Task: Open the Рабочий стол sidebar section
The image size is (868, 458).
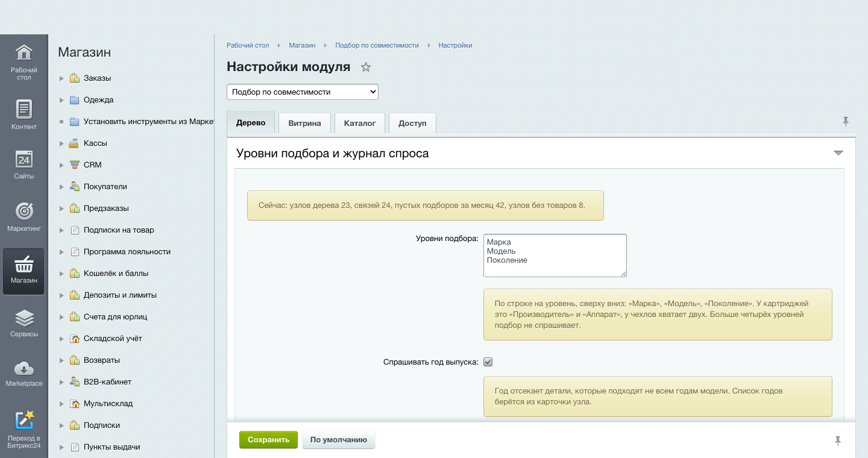Action: [x=24, y=62]
